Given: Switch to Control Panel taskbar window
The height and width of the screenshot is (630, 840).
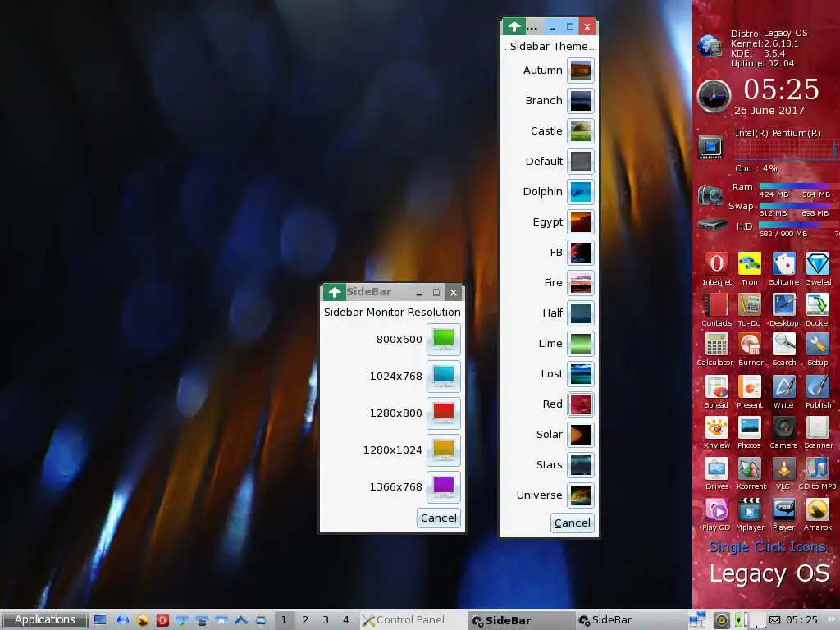Looking at the screenshot, I should pos(404,620).
